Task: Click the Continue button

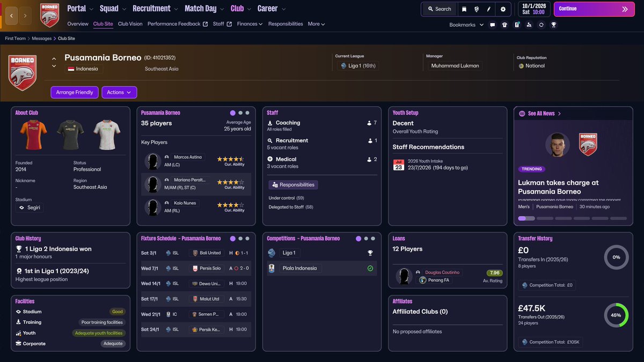Action: (x=593, y=9)
